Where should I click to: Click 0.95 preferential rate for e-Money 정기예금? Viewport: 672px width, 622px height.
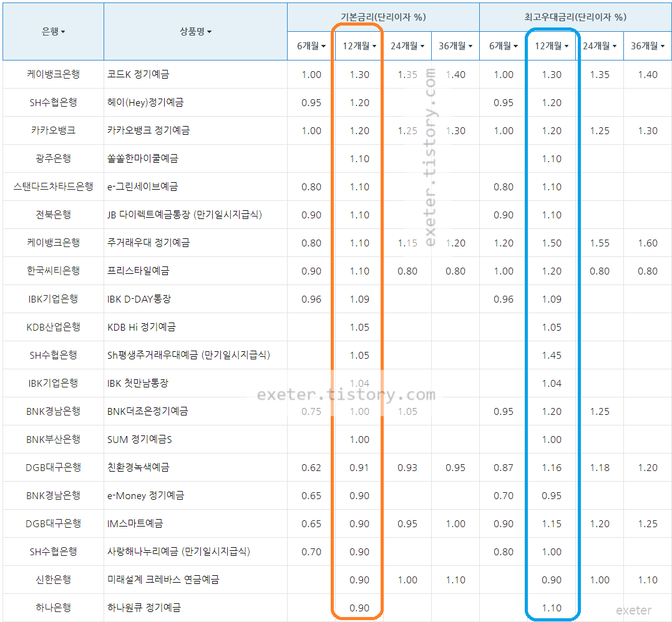pos(552,495)
